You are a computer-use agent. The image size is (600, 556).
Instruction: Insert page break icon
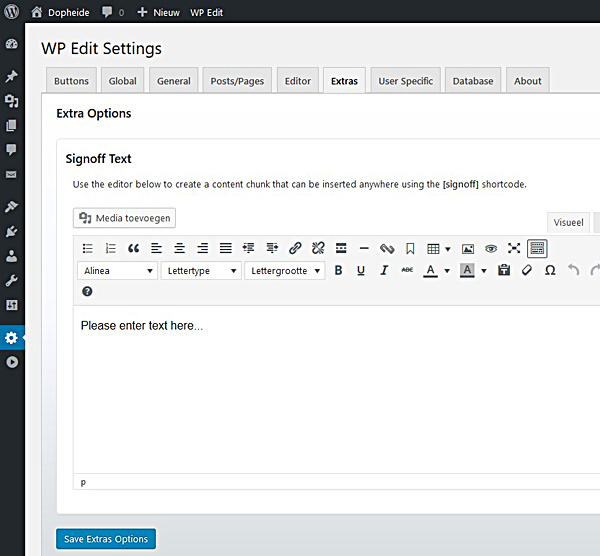pyautogui.click(x=387, y=249)
